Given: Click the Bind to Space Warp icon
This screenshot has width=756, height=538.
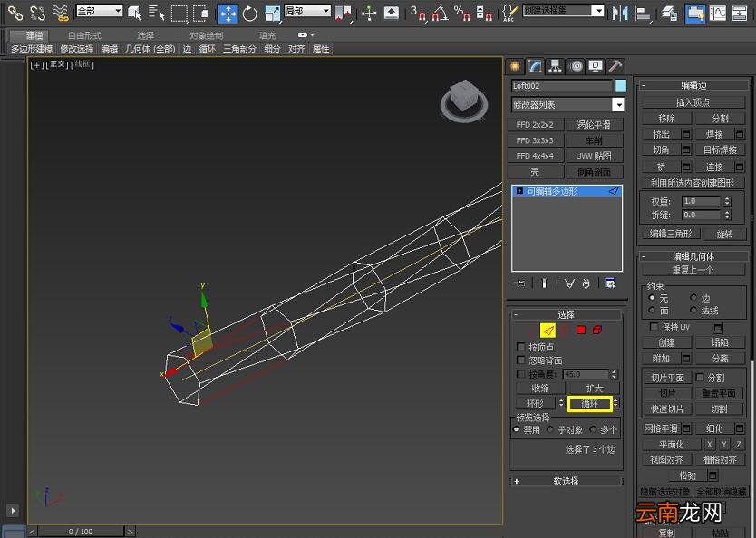Looking at the screenshot, I should pyautogui.click(x=60, y=13).
